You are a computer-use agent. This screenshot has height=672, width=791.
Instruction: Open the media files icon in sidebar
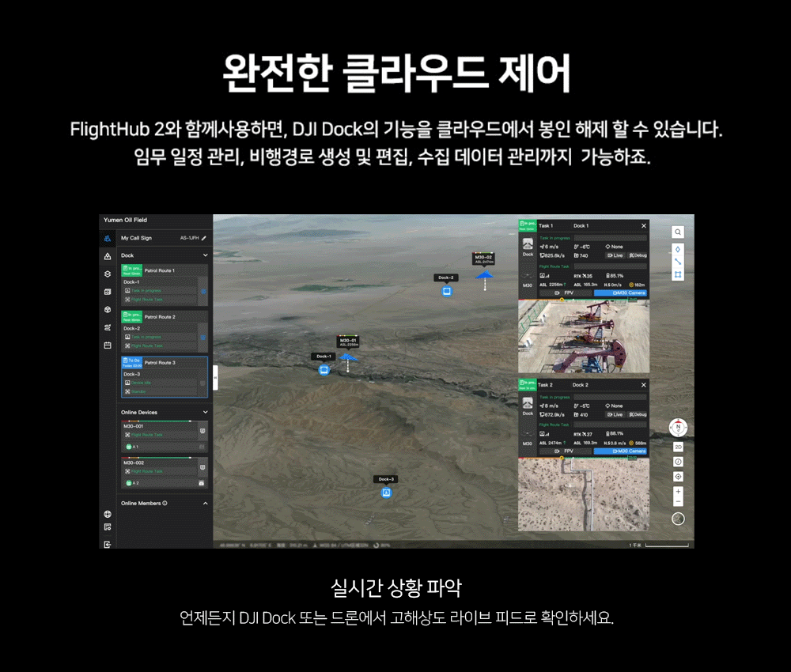[108, 292]
